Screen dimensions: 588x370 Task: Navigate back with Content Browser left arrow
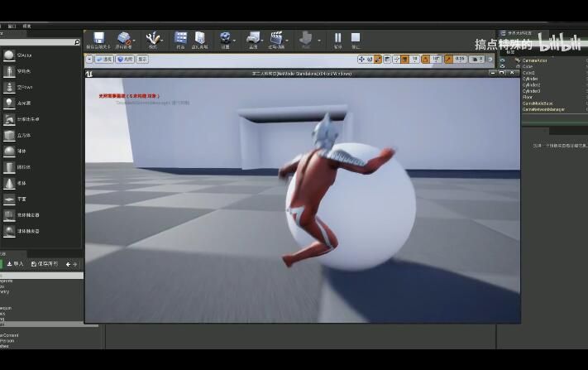(68, 265)
